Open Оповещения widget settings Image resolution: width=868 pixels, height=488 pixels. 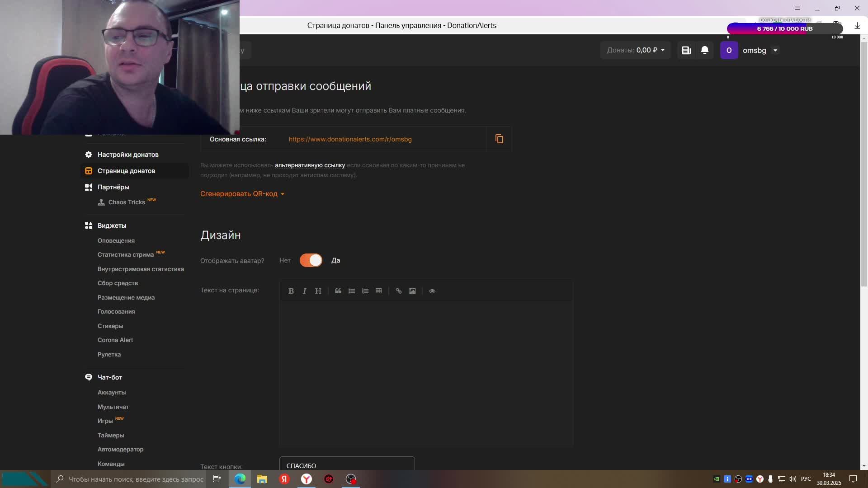[116, 241]
